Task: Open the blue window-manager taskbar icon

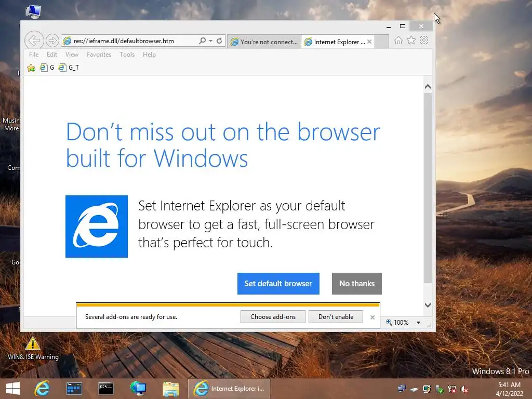Action: pyautogui.click(x=74, y=389)
